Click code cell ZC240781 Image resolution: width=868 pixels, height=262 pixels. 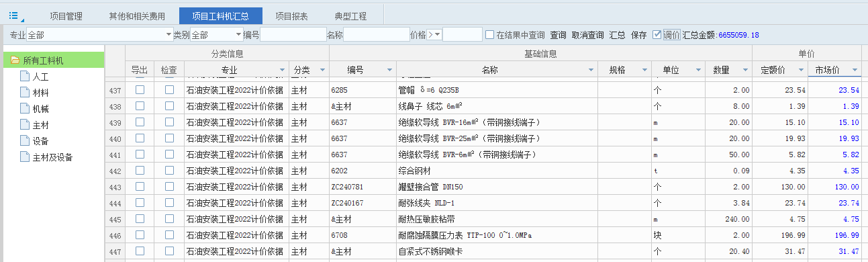point(363,187)
